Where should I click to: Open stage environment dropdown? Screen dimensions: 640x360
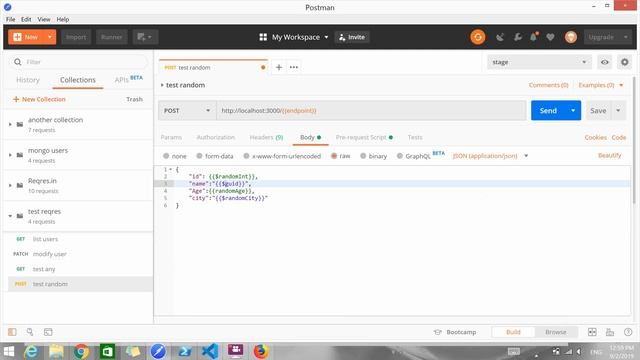pos(539,62)
